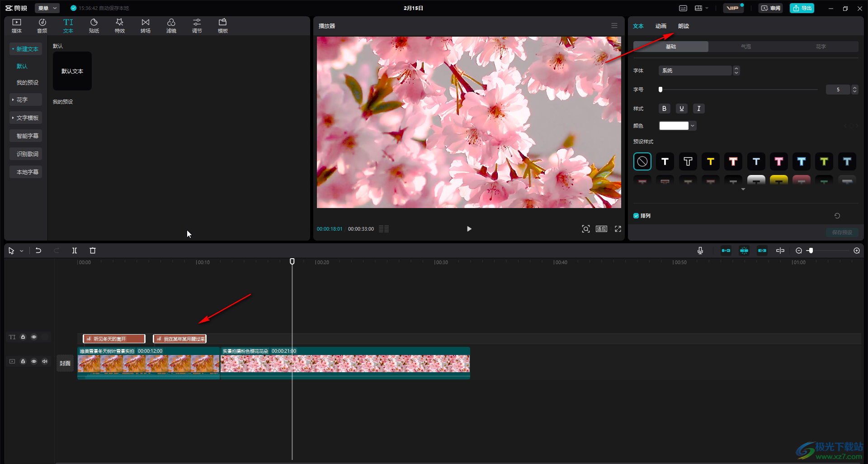The height and width of the screenshot is (464, 868).
Task: Click the 本地字幕 button
Action: pyautogui.click(x=26, y=172)
